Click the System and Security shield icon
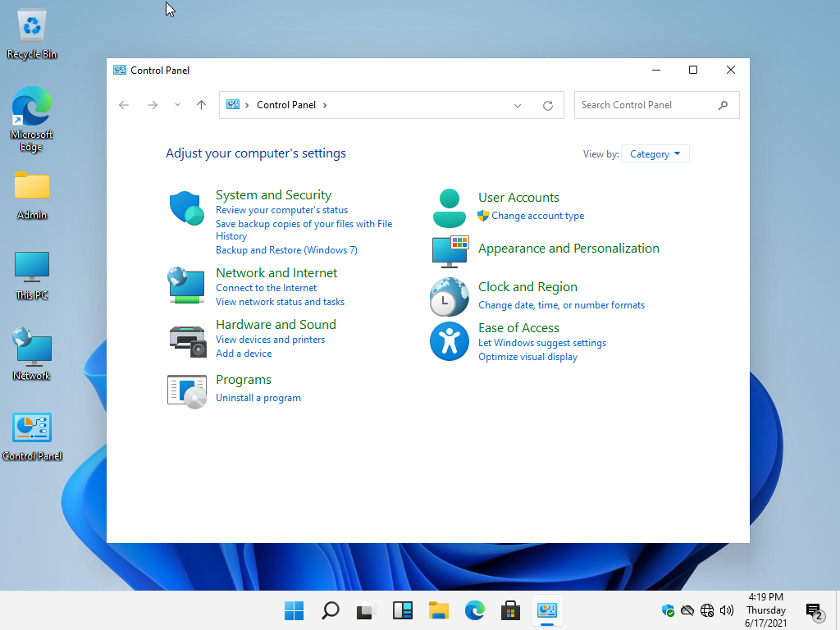This screenshot has height=630, width=840. coord(186,208)
